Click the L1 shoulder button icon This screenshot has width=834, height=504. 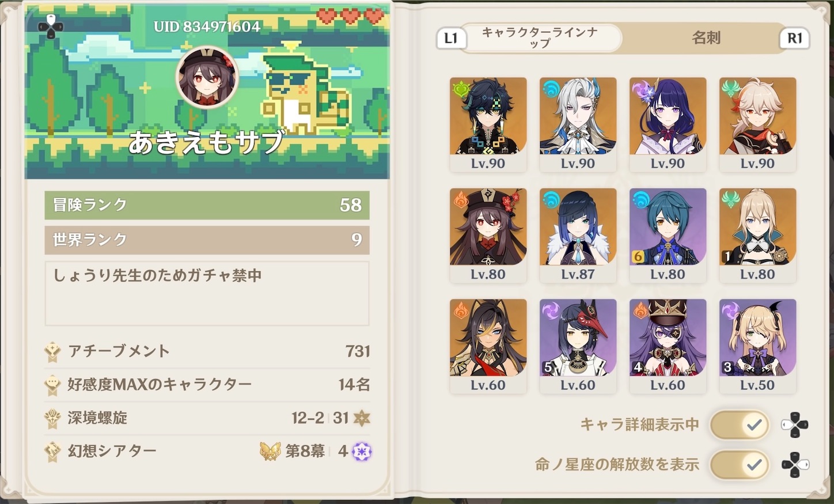tap(451, 39)
